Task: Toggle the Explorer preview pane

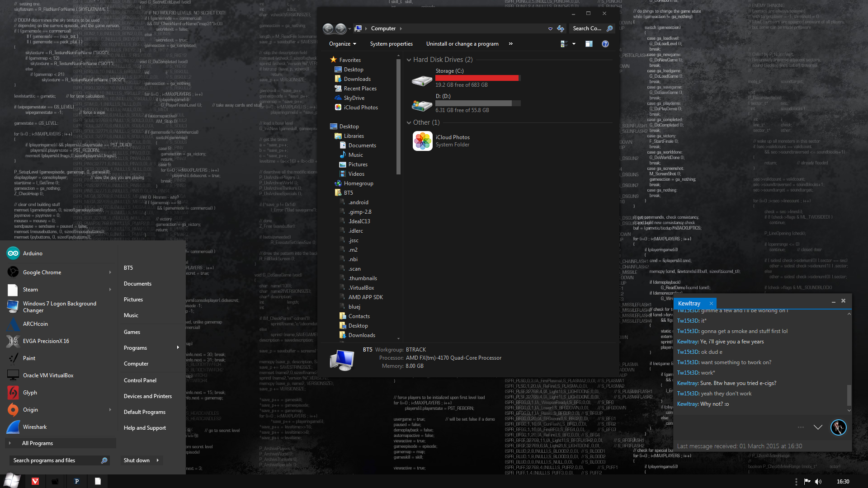Action: 589,44
